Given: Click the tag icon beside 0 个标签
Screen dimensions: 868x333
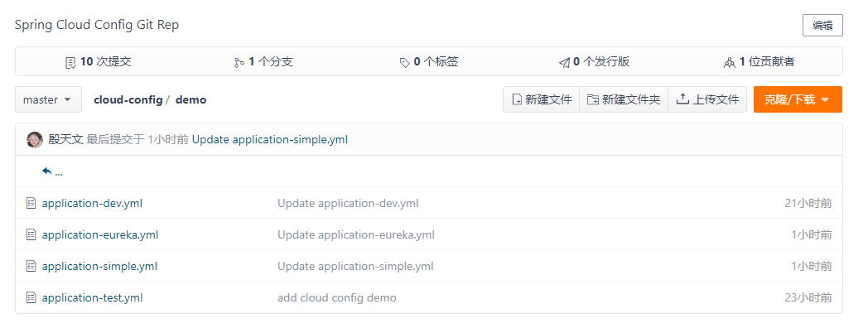Looking at the screenshot, I should [404, 62].
